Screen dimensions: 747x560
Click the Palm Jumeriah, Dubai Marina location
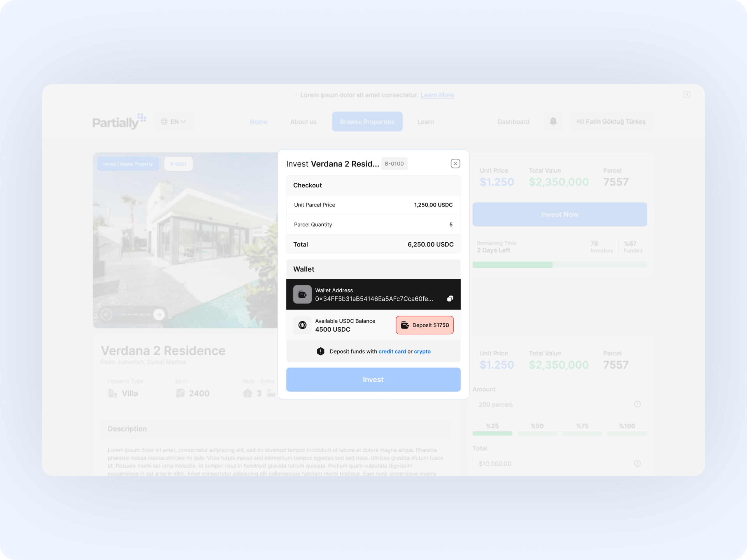(143, 362)
